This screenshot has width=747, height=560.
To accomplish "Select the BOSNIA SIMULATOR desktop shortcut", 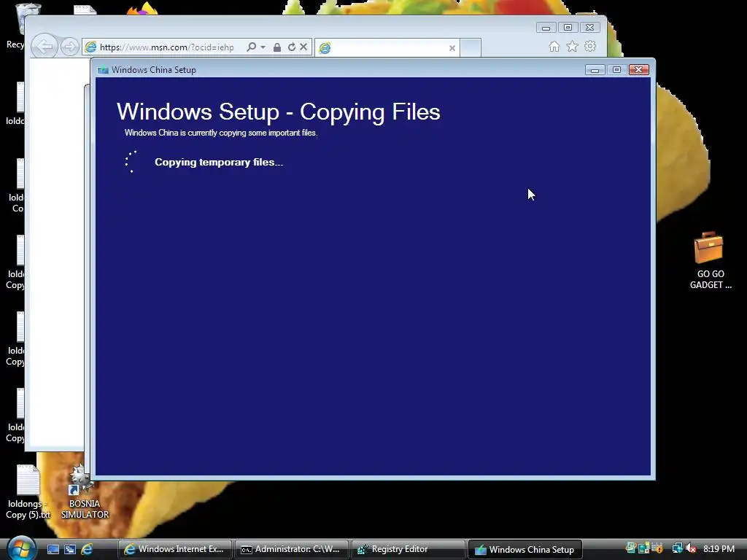I will point(85,492).
